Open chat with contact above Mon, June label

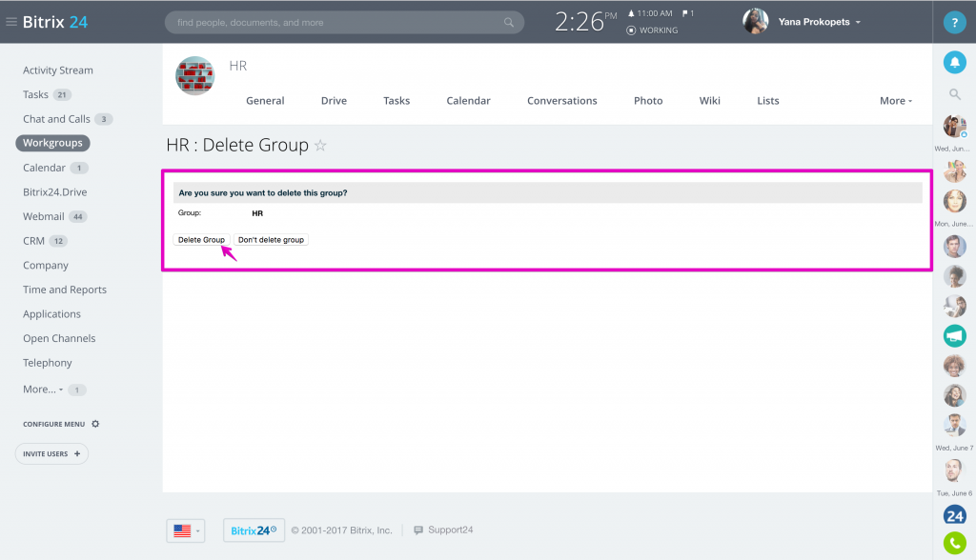point(954,202)
